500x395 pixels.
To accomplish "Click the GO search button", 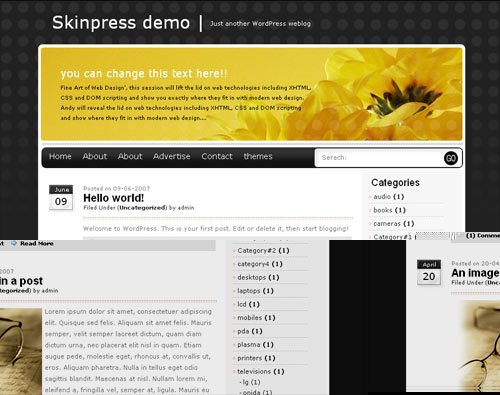I will point(451,158).
